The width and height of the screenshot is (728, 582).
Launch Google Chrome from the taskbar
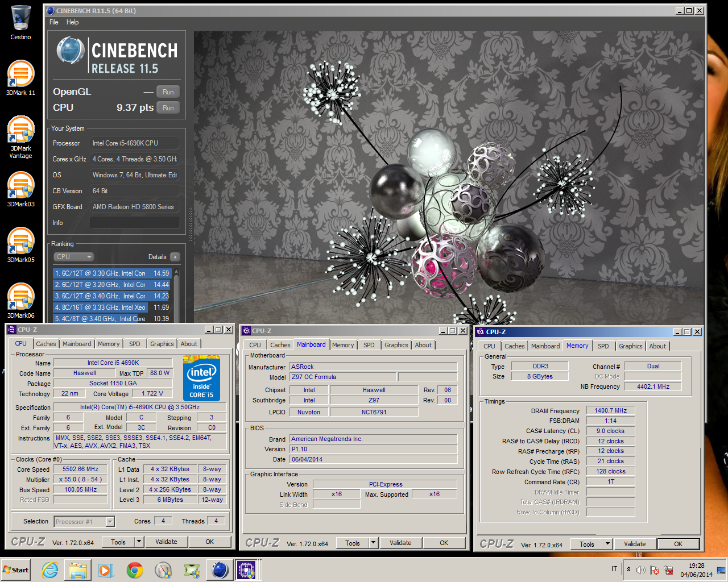135,570
